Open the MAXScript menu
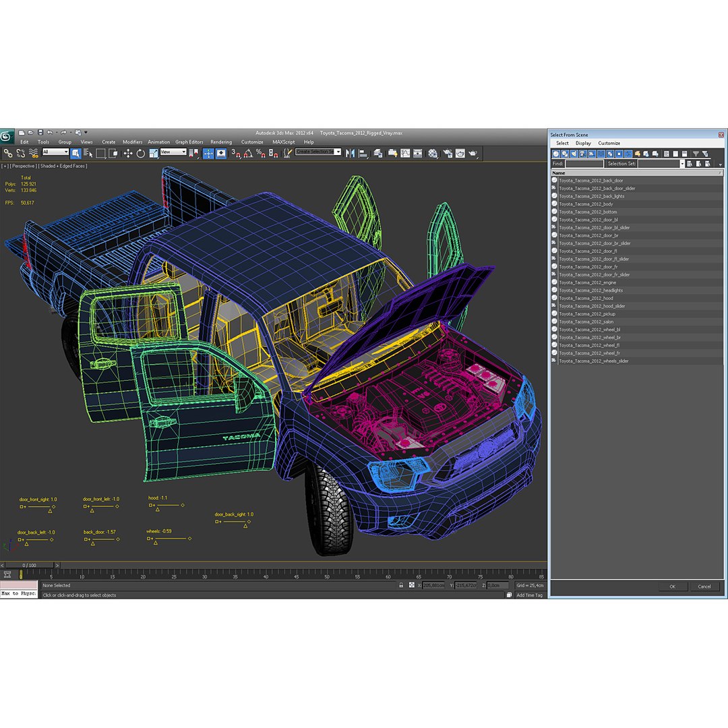Image resolution: width=728 pixels, height=728 pixels. click(x=283, y=142)
